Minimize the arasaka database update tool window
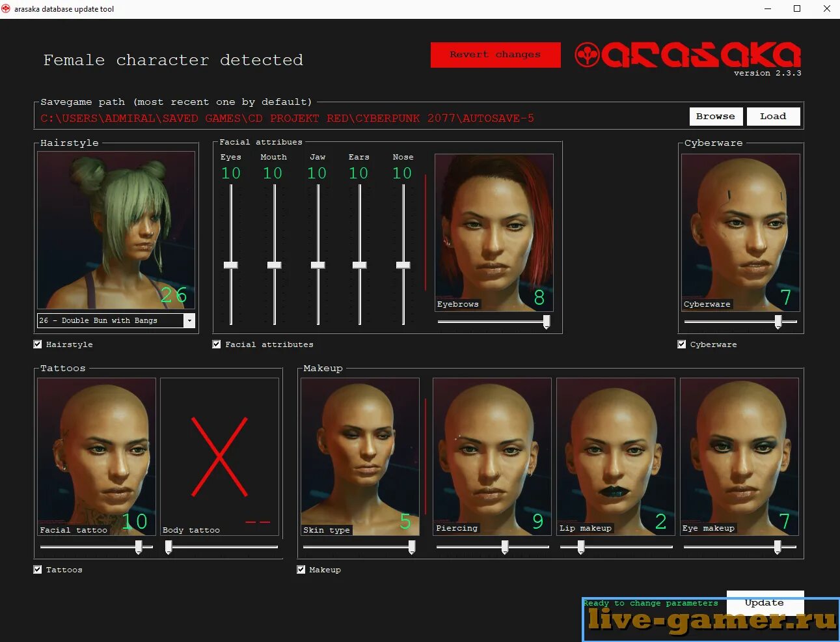 [x=768, y=9]
